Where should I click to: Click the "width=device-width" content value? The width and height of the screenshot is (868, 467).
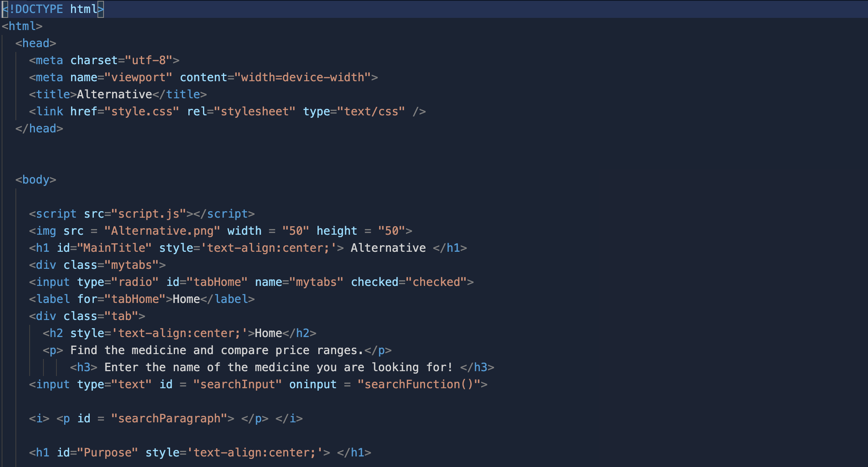click(x=302, y=77)
